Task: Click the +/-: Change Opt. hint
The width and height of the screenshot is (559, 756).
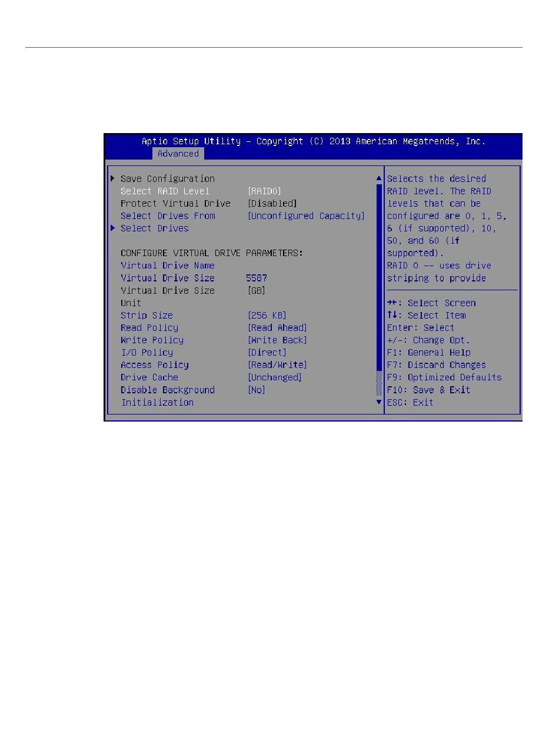Action: (429, 340)
